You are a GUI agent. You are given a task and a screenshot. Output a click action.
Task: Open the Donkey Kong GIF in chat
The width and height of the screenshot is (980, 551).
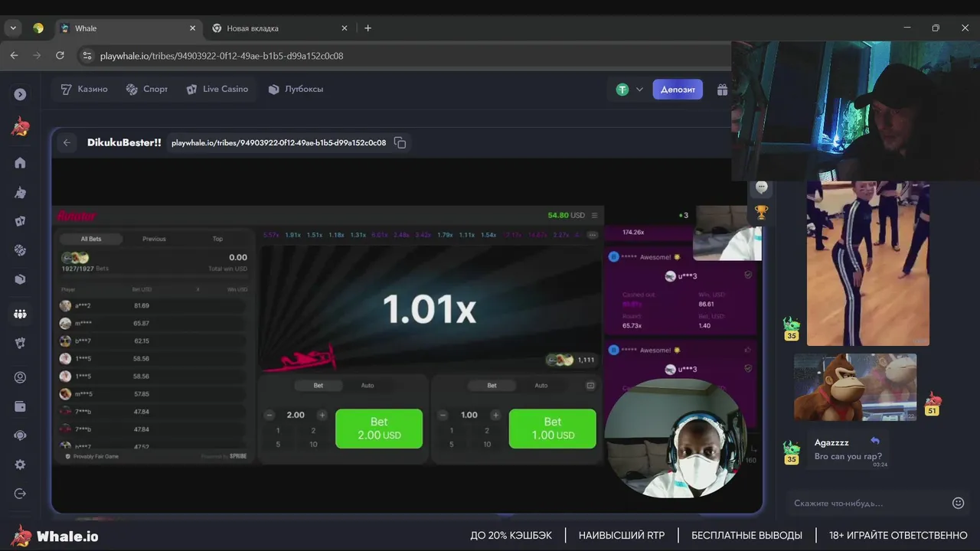click(x=855, y=386)
